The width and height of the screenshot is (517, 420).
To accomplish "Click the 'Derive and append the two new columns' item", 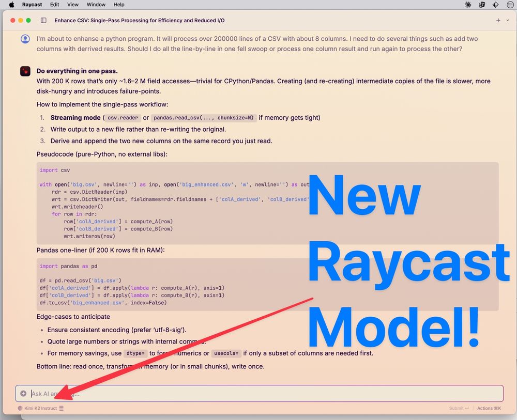I will (x=161, y=141).
